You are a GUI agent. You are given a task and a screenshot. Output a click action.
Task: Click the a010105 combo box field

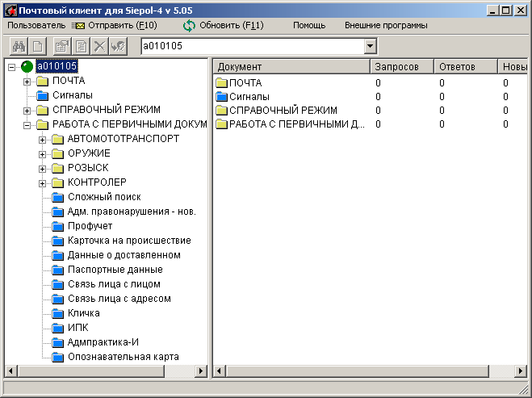click(x=253, y=46)
